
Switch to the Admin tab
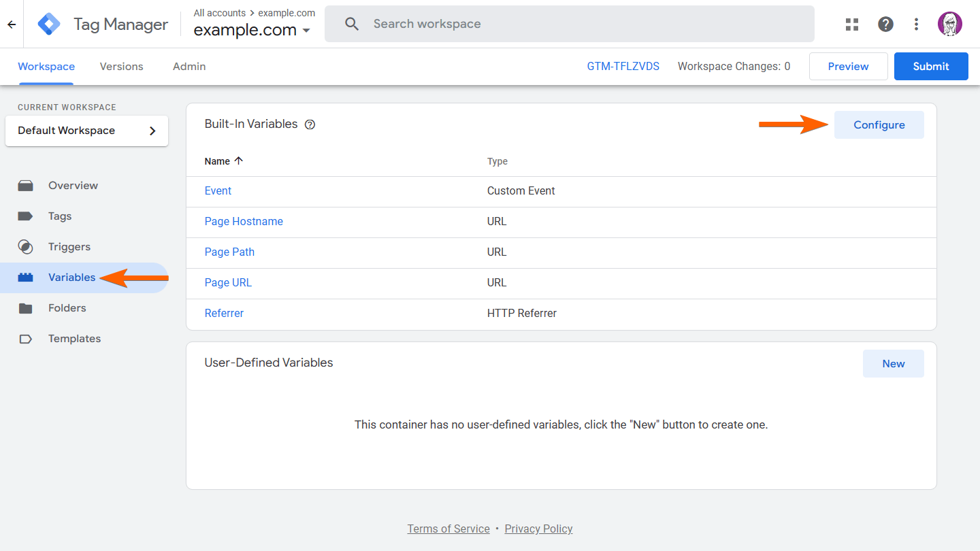click(x=189, y=67)
